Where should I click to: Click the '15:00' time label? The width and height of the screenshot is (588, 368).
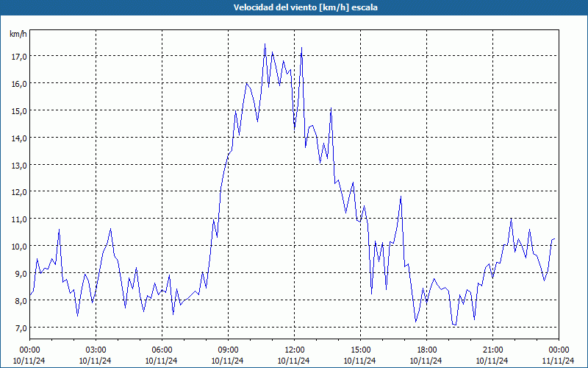[x=360, y=350]
